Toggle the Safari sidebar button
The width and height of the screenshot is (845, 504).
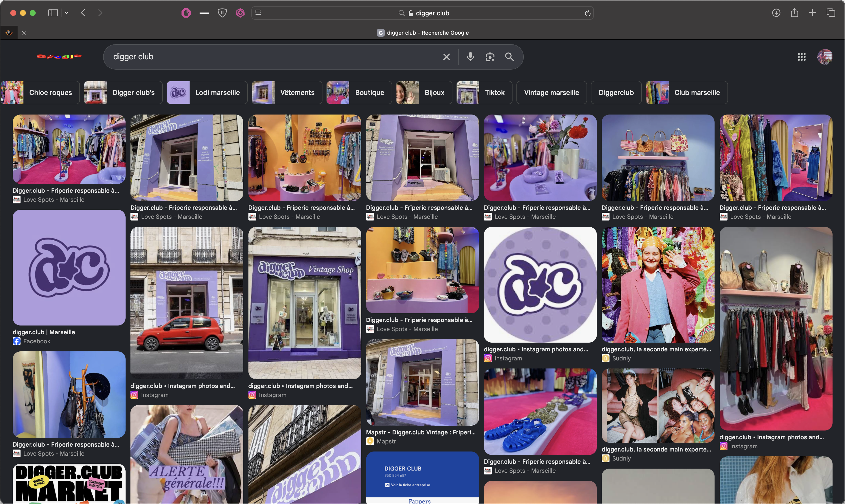pos(53,13)
